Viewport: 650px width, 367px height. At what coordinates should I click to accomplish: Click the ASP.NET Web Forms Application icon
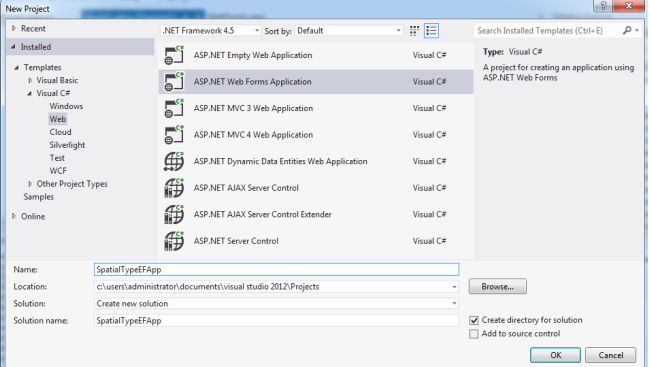pos(174,82)
